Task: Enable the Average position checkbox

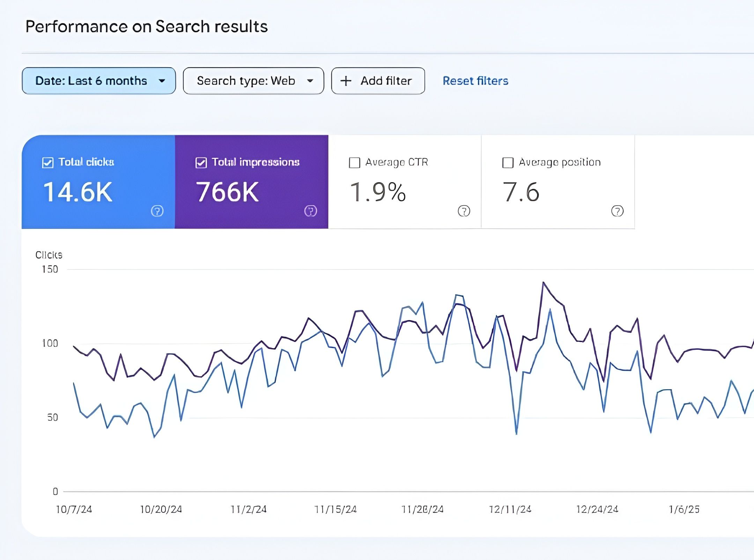Action: pyautogui.click(x=508, y=163)
